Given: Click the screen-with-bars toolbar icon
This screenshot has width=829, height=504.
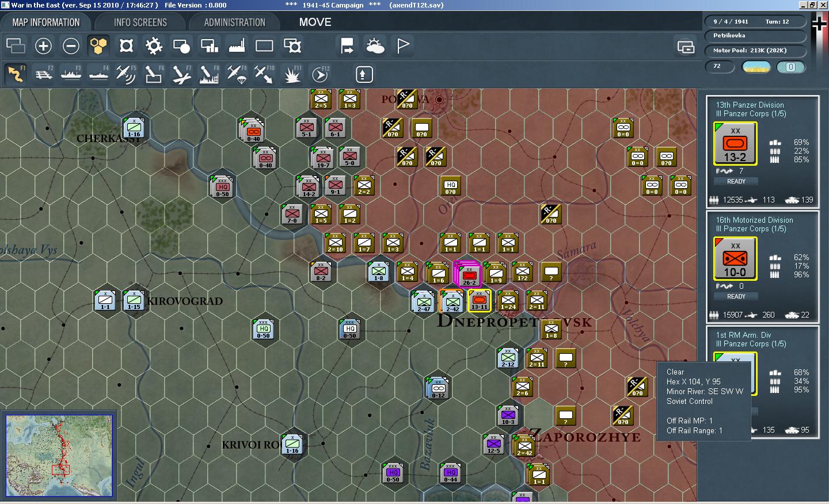Looking at the screenshot, I should tap(209, 45).
